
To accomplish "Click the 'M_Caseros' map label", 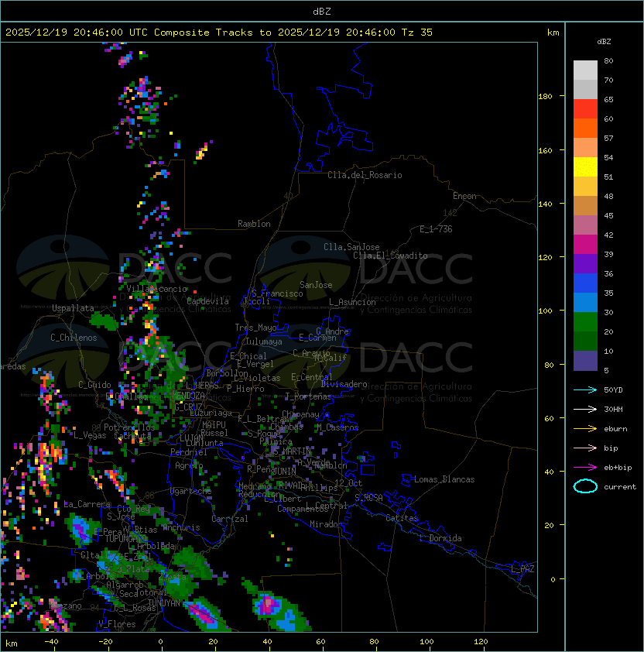I will pyautogui.click(x=337, y=427).
